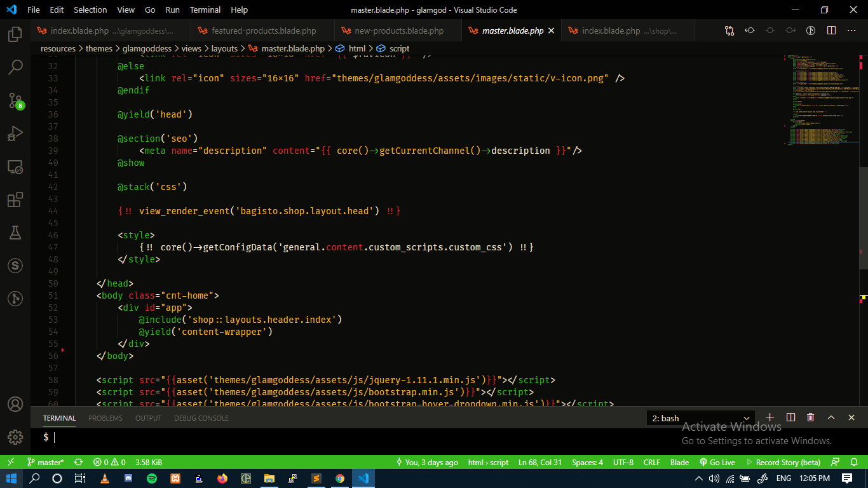Toggle Go Live server in status bar
The height and width of the screenshot is (488, 868).
tap(717, 463)
